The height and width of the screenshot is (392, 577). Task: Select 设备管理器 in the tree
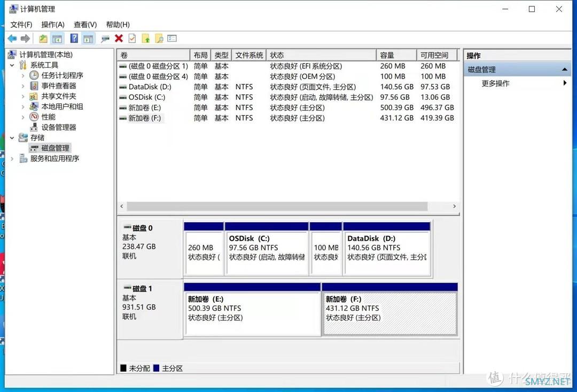[x=59, y=127]
